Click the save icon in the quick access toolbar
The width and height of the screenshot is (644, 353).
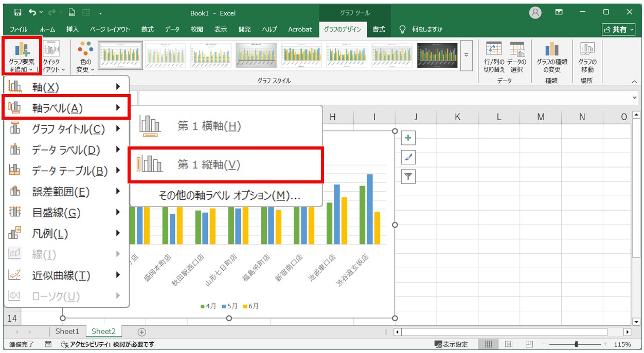click(x=17, y=12)
